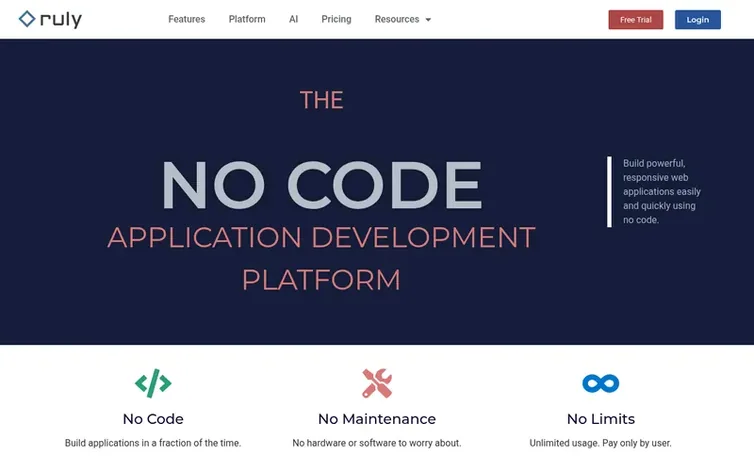754x471 pixels.
Task: View the Pricing page
Action: pos(336,19)
